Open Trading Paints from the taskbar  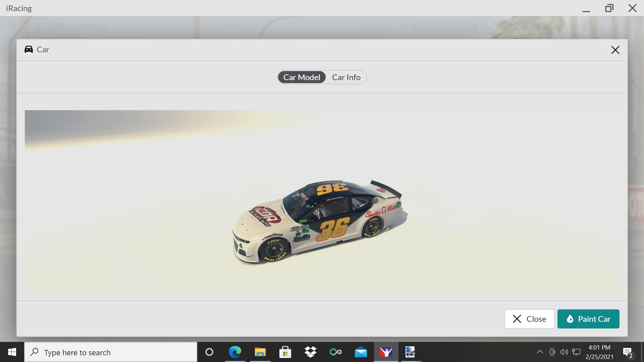pyautogui.click(x=411, y=352)
